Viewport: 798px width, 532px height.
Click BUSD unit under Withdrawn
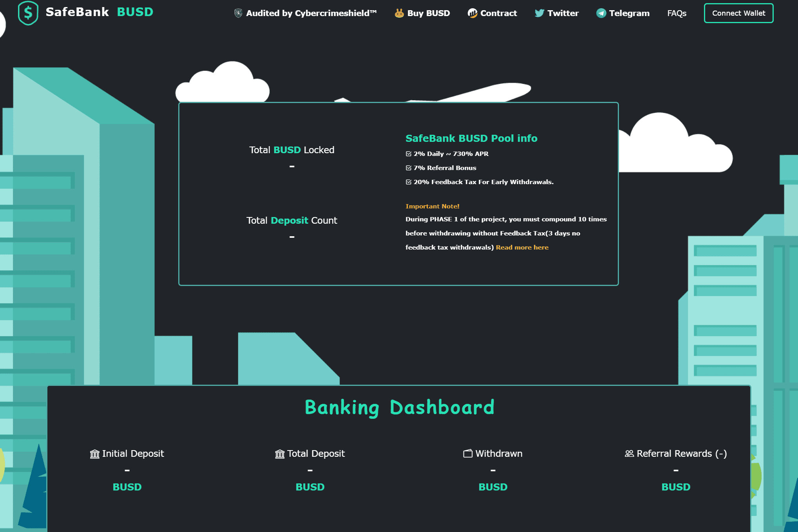point(493,487)
